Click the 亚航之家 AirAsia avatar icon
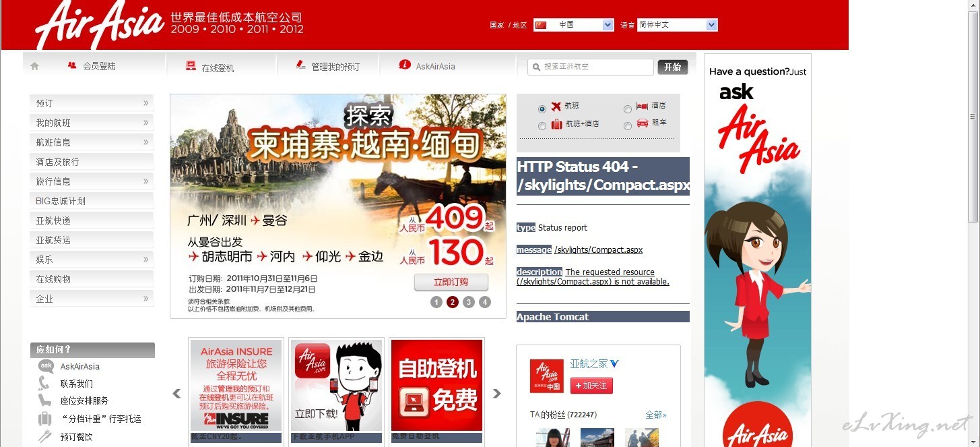 tap(546, 376)
